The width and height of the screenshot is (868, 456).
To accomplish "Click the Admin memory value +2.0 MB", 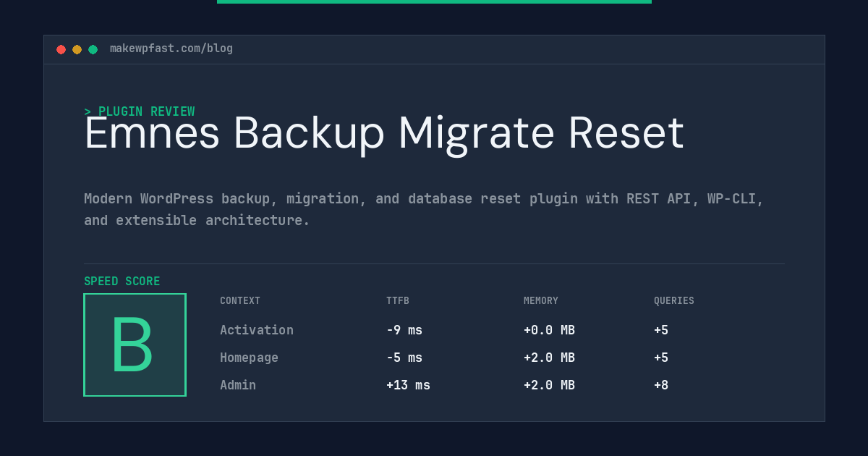I will click(549, 385).
